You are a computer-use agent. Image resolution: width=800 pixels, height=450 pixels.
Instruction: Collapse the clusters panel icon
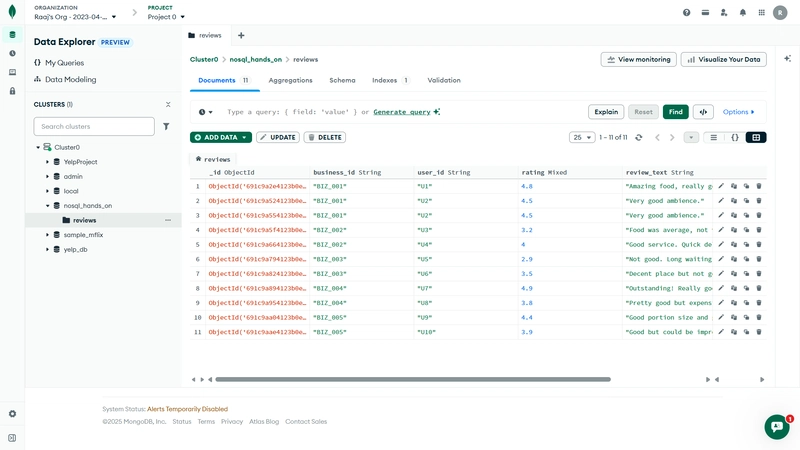[168, 104]
